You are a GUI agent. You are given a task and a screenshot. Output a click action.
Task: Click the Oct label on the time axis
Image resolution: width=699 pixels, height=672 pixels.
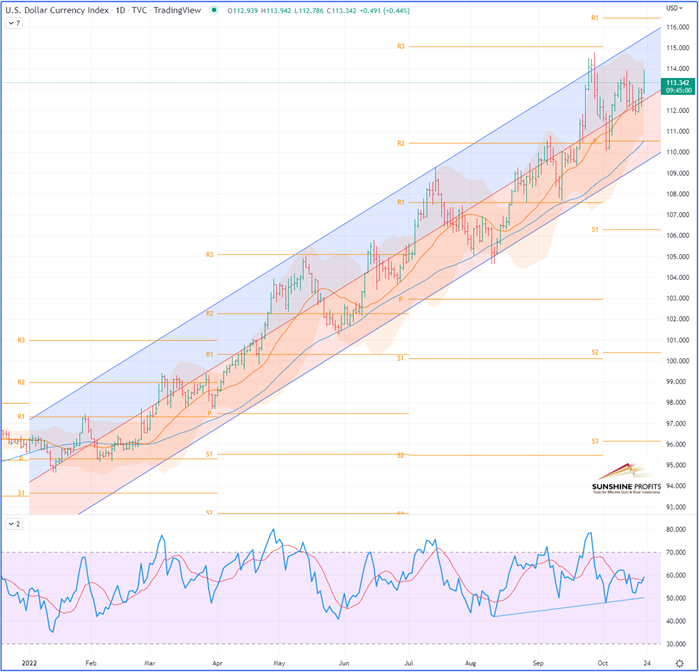pos(601,662)
